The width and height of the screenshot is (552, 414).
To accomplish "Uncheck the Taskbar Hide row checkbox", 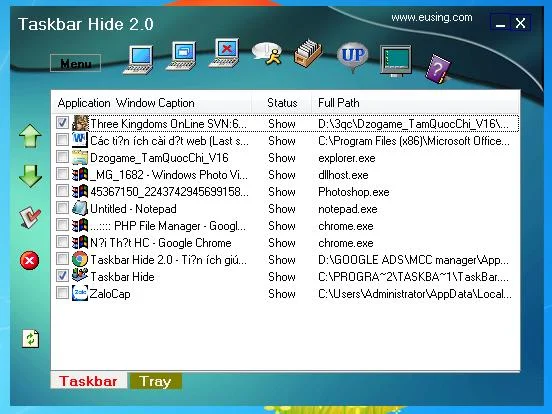I will click(x=62, y=276).
